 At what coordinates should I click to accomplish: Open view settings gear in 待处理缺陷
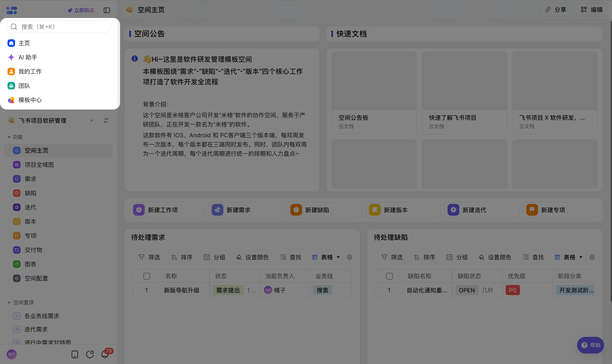(x=592, y=257)
